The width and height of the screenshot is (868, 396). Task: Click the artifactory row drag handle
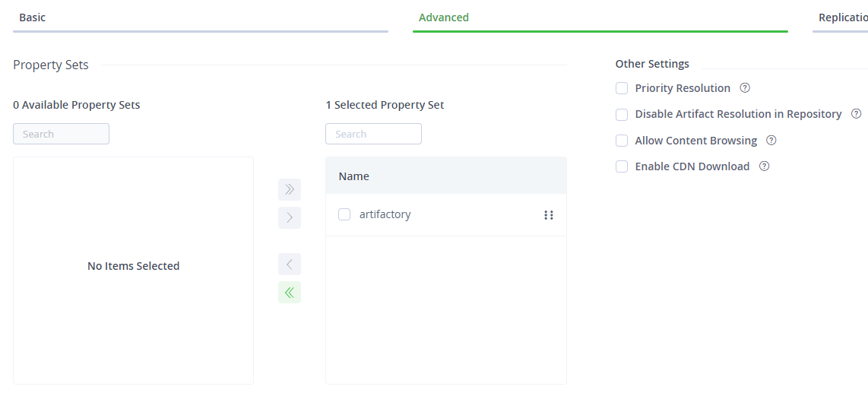(549, 215)
